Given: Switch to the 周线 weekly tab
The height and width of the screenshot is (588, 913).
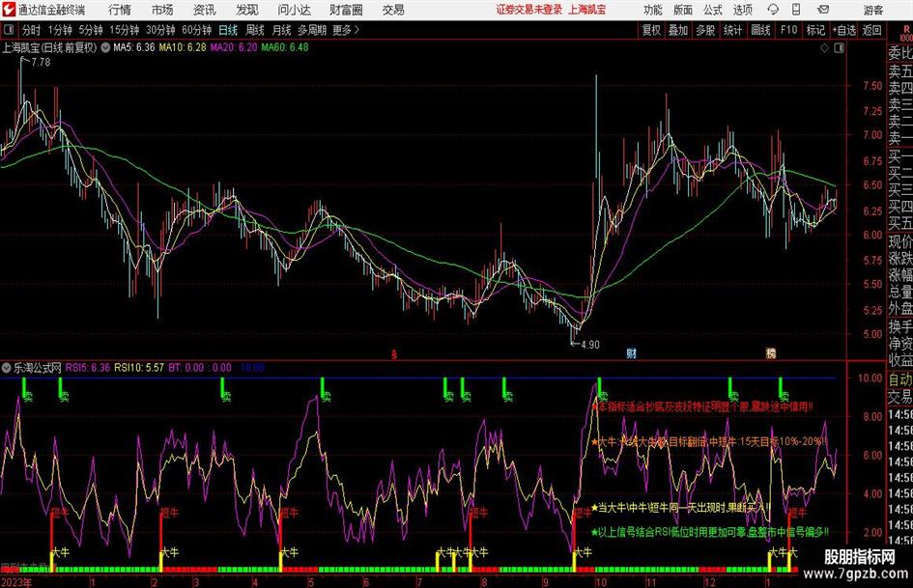Looking at the screenshot, I should point(255,29).
